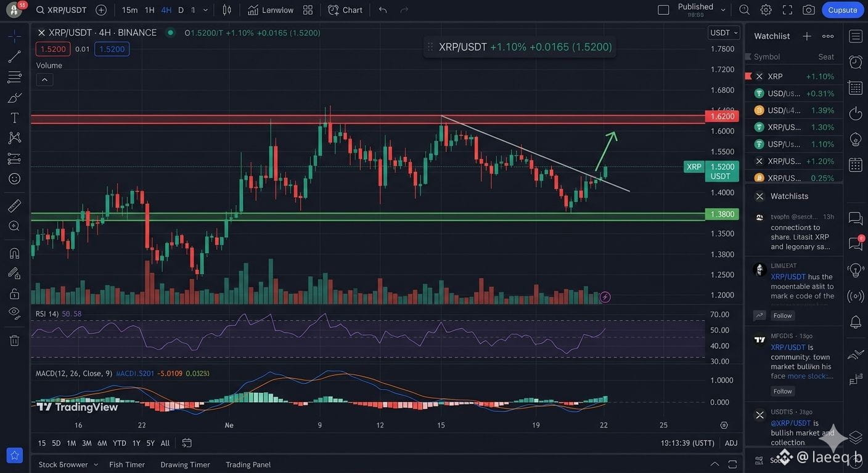868x473 pixels.
Task: Expand the Stock Browser dropdown arrow
Action: 96,464
